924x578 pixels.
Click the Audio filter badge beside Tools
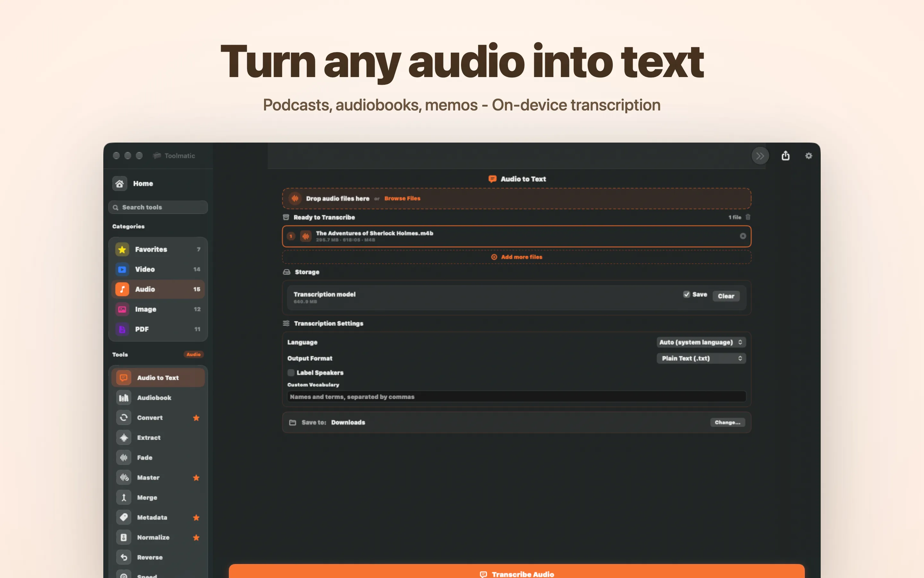click(x=193, y=355)
